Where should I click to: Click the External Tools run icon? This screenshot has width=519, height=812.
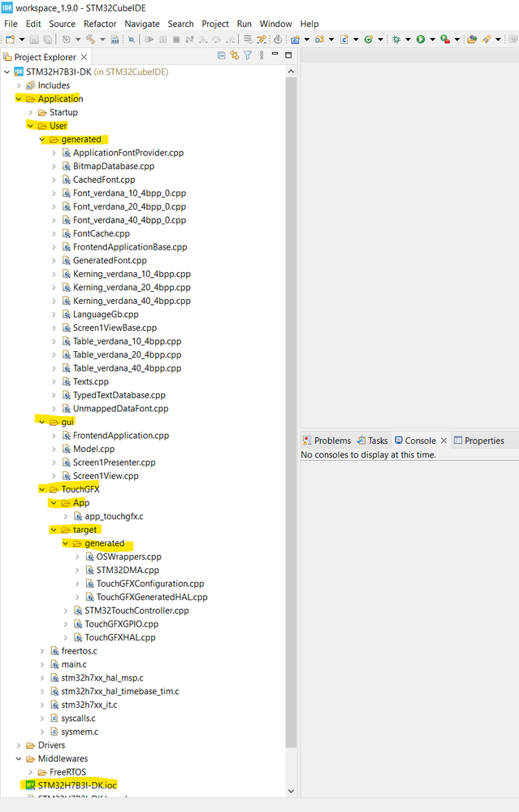(445, 39)
